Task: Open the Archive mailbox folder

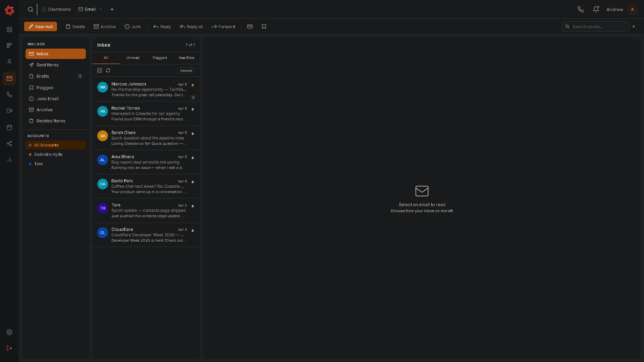Action: click(x=56, y=110)
